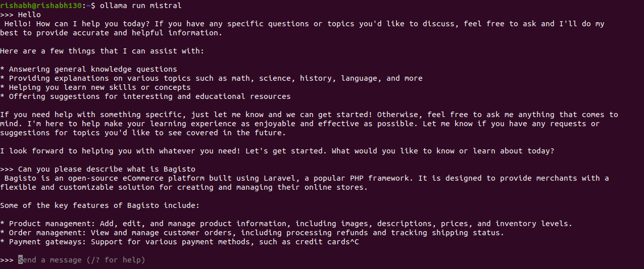Click "Here are a few things that I can assist with"
644x269 pixels.
pyautogui.click(x=102, y=51)
